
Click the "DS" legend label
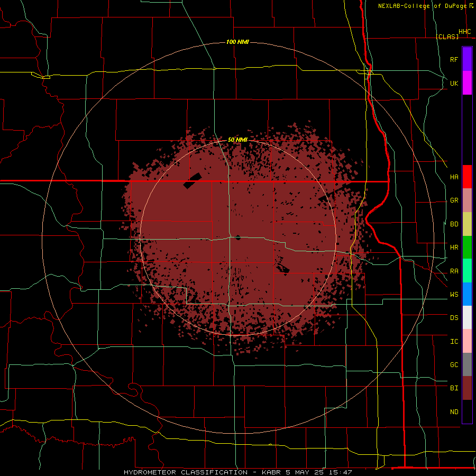(454, 318)
